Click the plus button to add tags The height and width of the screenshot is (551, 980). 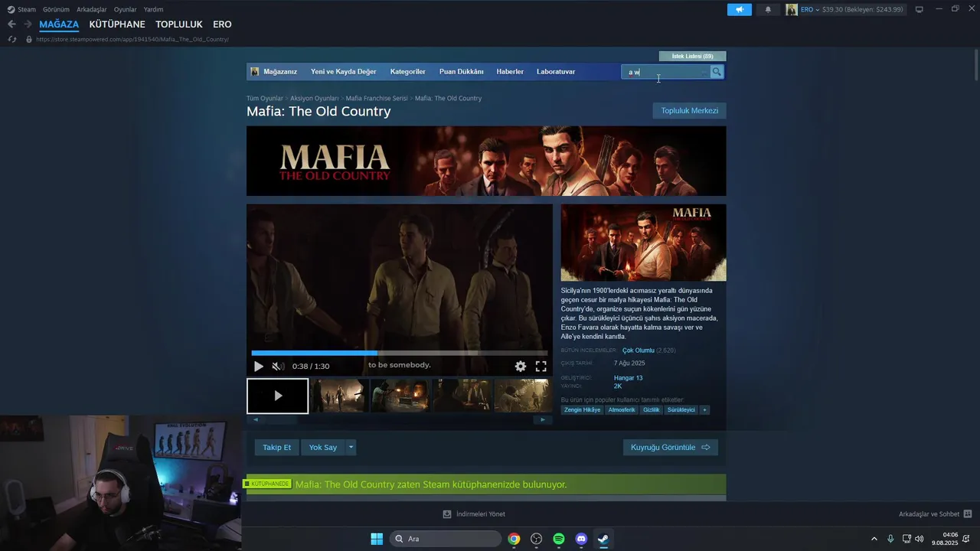click(x=704, y=410)
